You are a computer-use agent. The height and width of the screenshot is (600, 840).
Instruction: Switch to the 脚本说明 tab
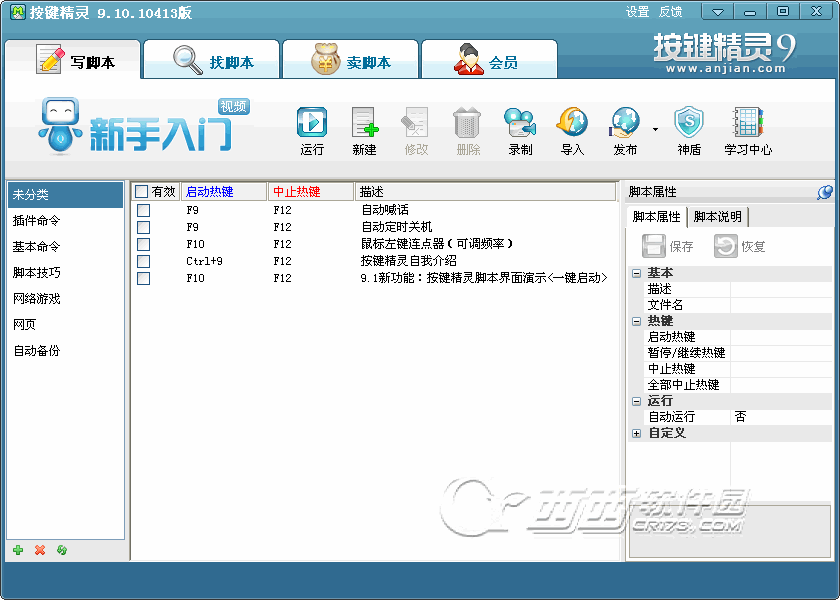(x=718, y=217)
